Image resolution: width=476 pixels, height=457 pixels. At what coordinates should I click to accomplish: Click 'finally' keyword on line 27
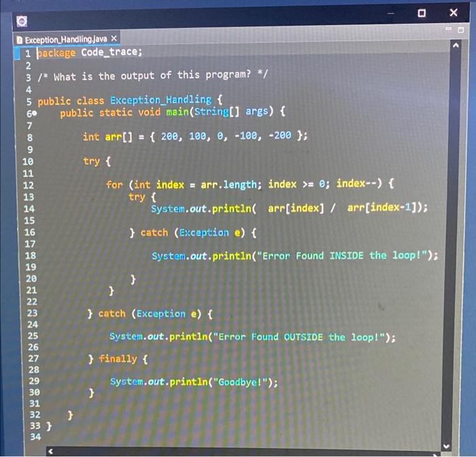(x=118, y=359)
